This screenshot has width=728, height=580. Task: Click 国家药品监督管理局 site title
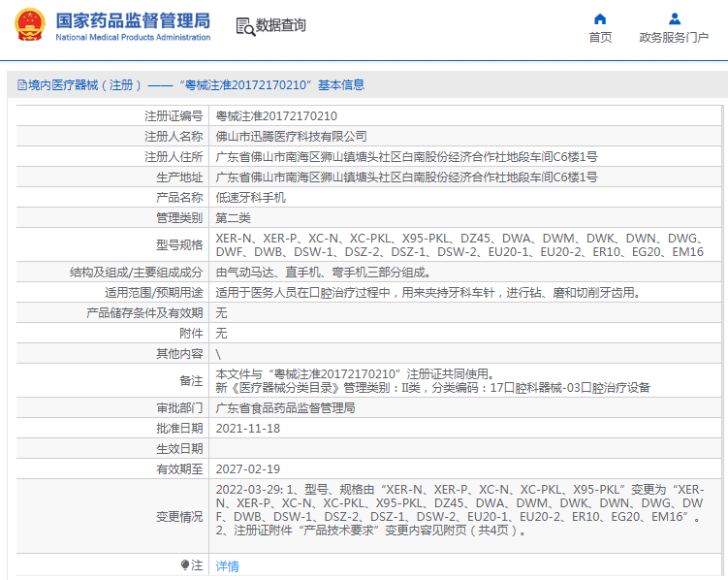point(133,21)
